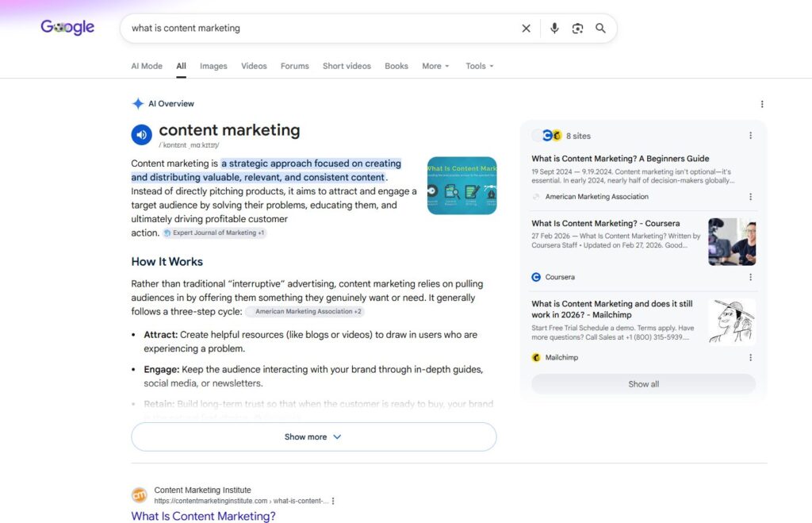Click the Coursera favicon icon
This screenshot has width=812, height=523.
coord(536,277)
